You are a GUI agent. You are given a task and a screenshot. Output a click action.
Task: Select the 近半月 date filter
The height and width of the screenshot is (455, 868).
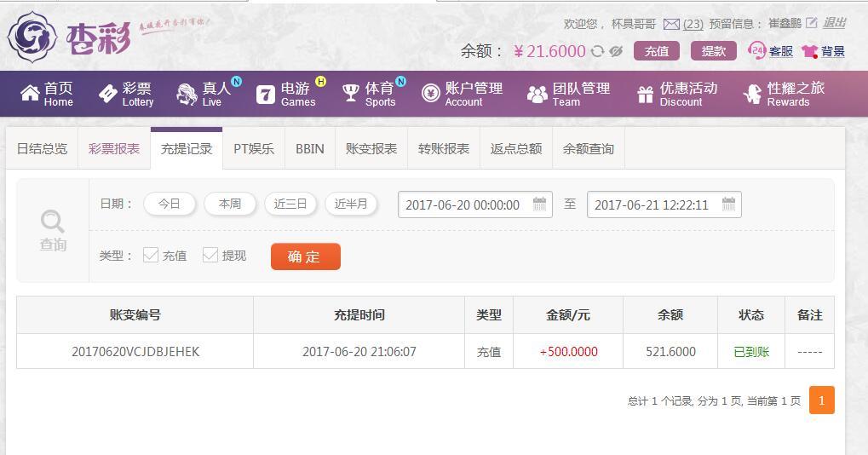[351, 204]
